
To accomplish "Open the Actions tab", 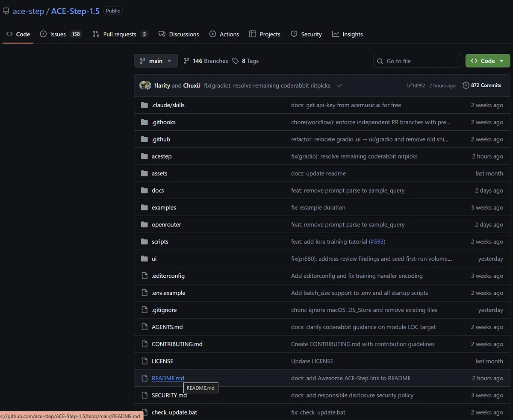I will pos(224,34).
